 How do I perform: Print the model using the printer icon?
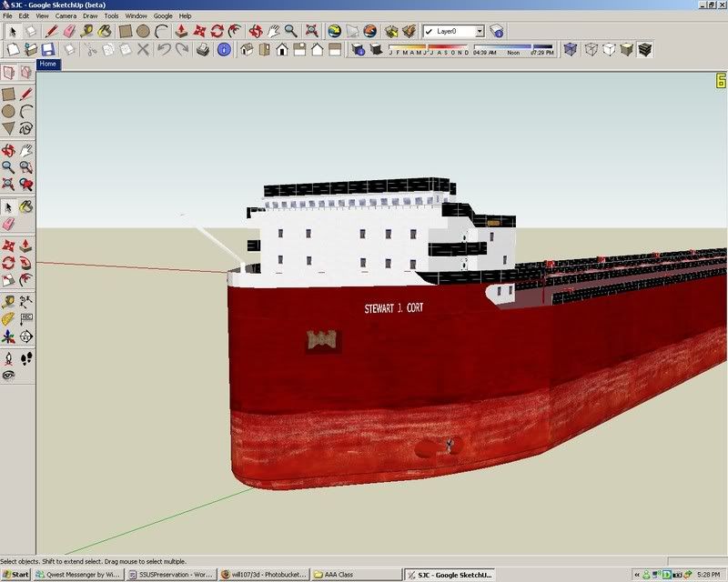(203, 49)
